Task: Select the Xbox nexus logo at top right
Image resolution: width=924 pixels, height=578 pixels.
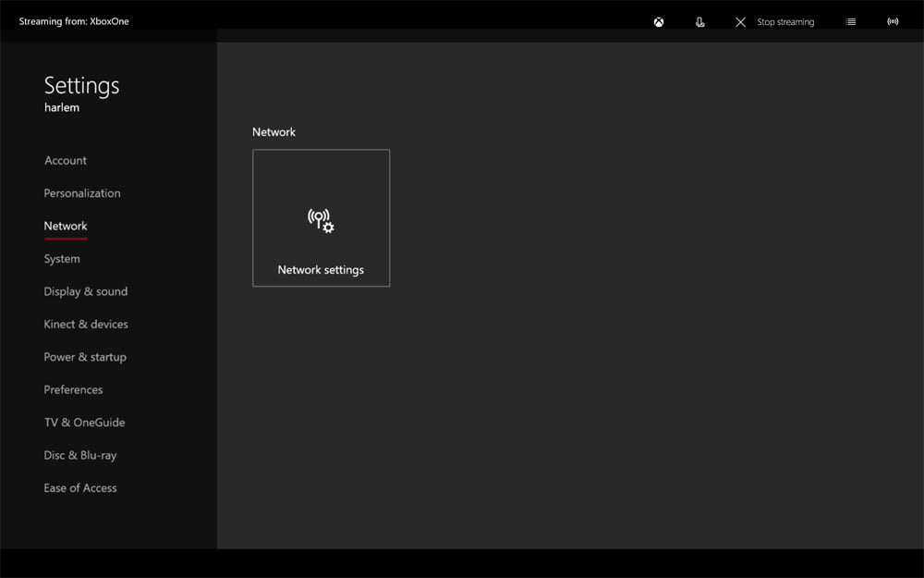Action: (658, 21)
